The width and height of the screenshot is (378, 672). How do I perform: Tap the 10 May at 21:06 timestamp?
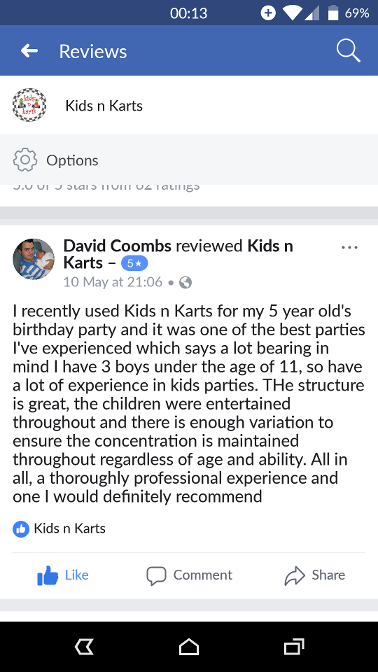tap(113, 282)
